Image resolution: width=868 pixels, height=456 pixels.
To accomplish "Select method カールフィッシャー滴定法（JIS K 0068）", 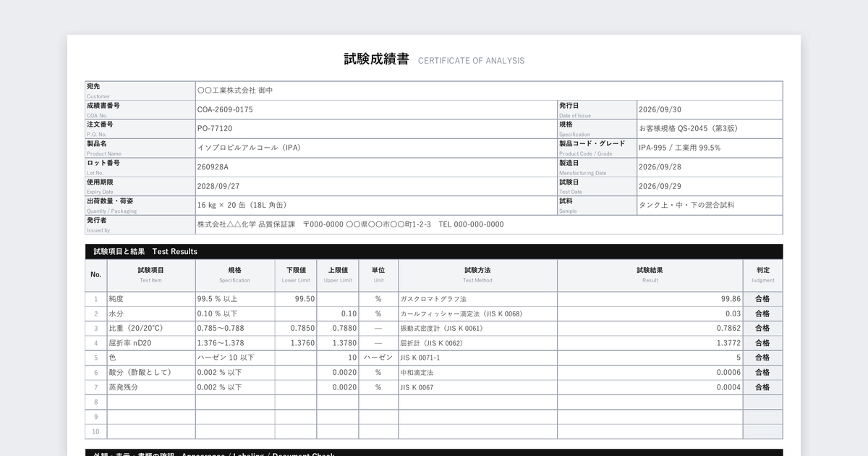I will pyautogui.click(x=477, y=314).
